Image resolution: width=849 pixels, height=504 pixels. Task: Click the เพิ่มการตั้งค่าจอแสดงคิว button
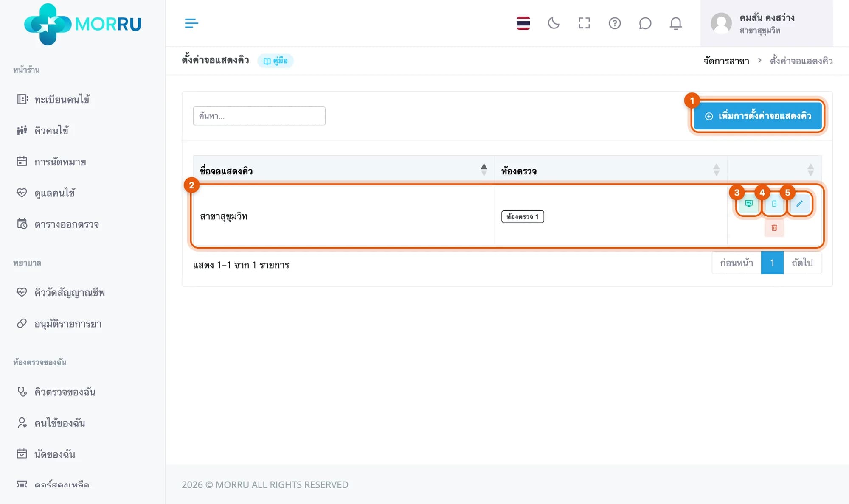point(758,116)
